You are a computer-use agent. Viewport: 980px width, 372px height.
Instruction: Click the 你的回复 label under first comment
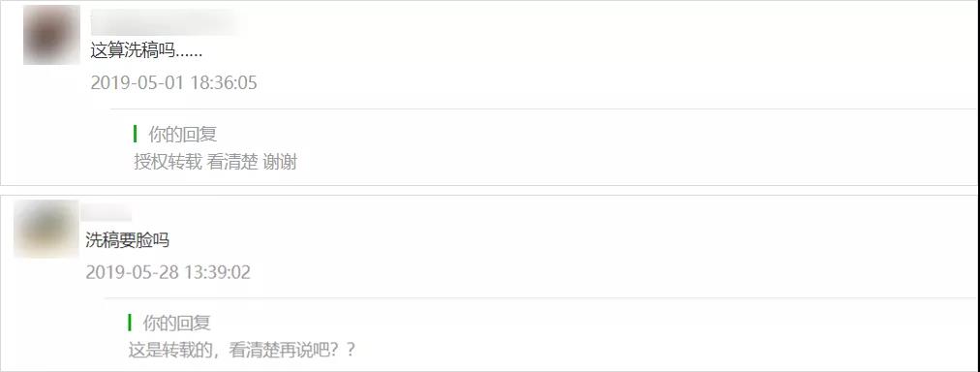pos(182,134)
